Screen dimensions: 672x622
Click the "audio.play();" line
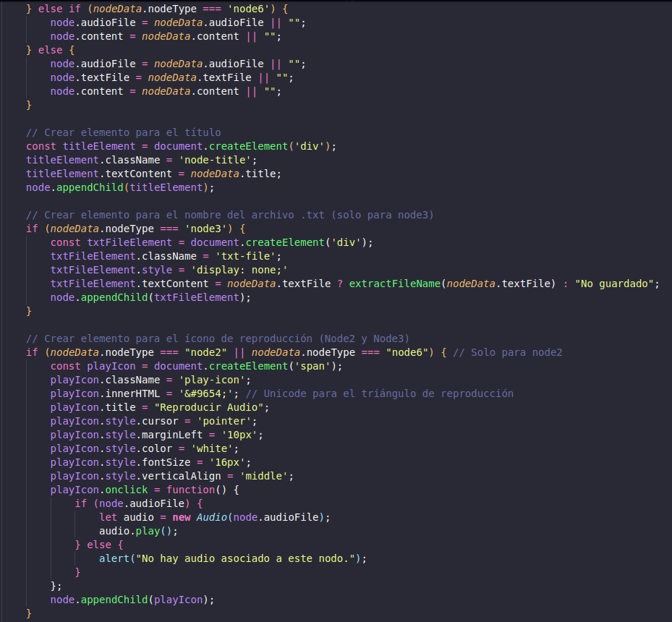(138, 531)
